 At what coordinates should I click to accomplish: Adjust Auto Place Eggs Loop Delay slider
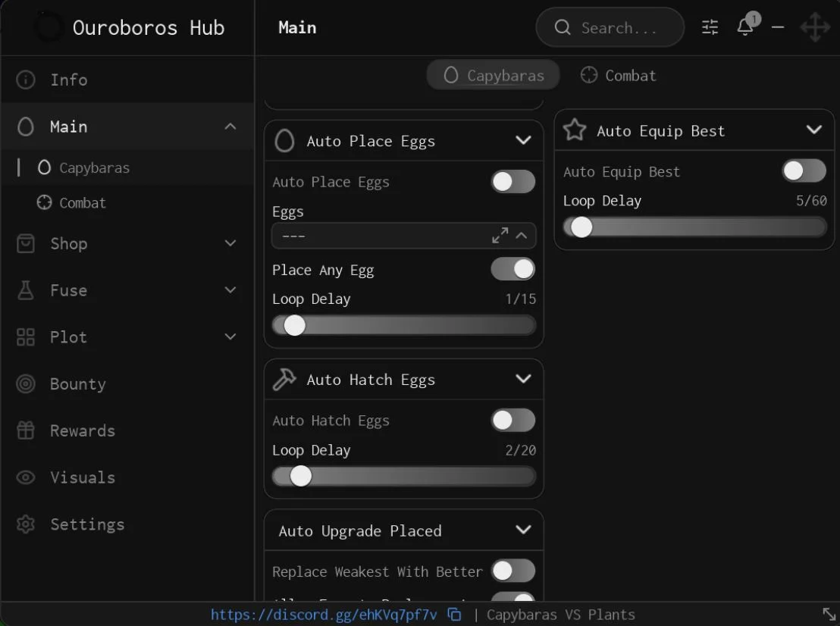coord(404,325)
